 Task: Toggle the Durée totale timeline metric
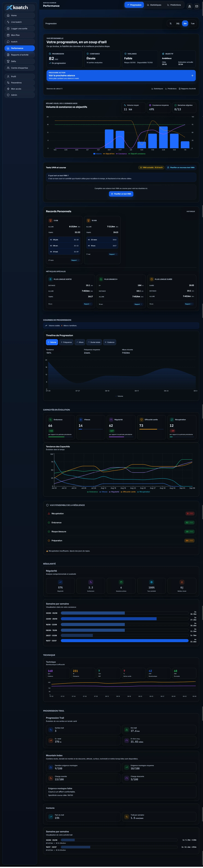(94, 342)
